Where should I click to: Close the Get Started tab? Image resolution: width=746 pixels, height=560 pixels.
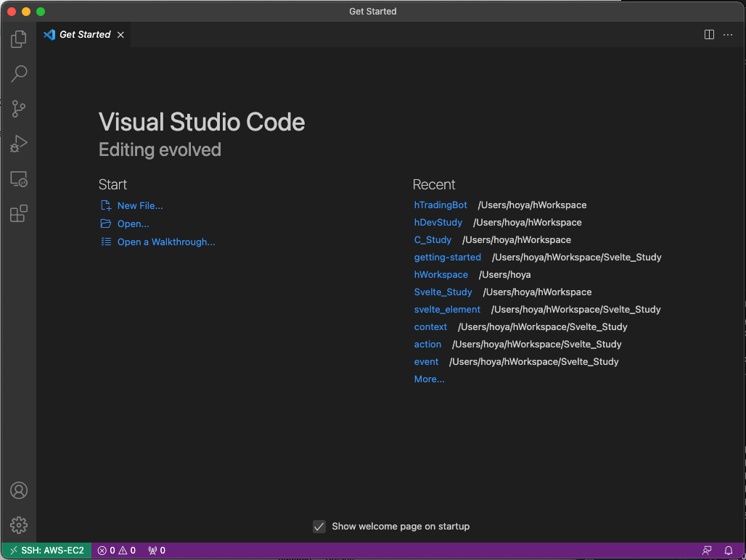121,35
